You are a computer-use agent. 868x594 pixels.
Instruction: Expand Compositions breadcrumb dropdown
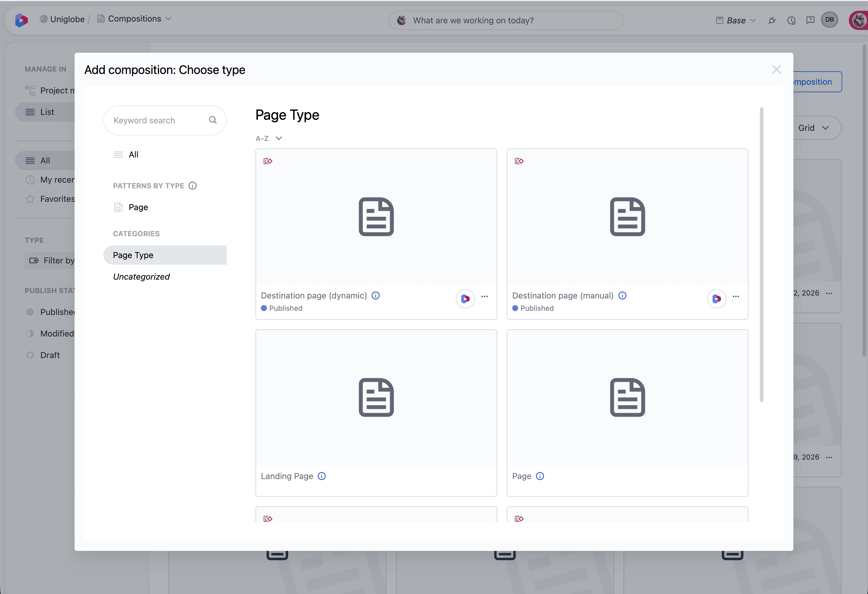pyautogui.click(x=168, y=19)
